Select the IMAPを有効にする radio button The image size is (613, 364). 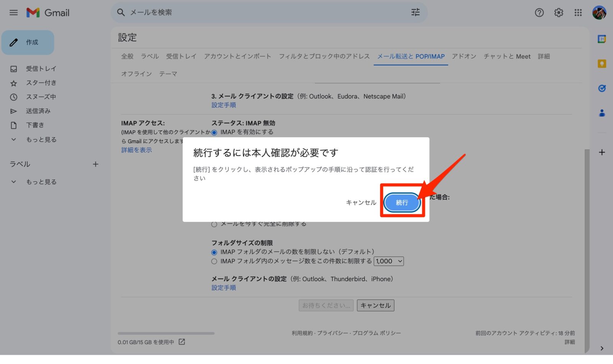click(214, 133)
